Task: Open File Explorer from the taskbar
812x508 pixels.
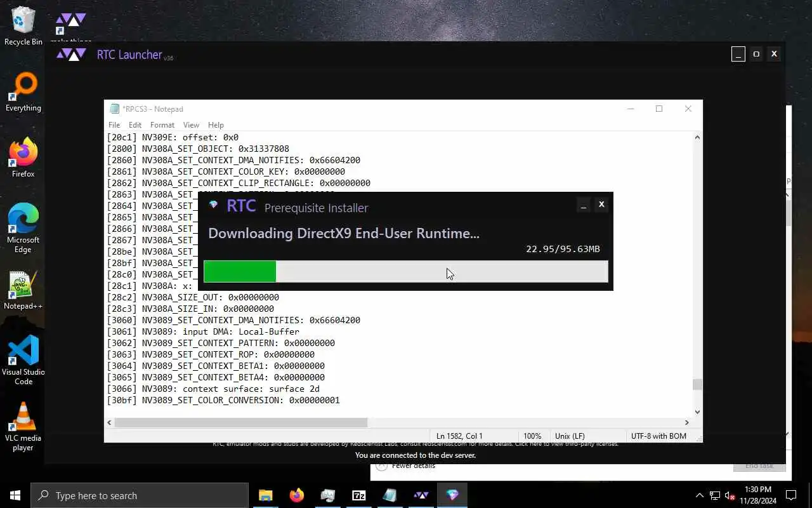Action: (x=265, y=495)
